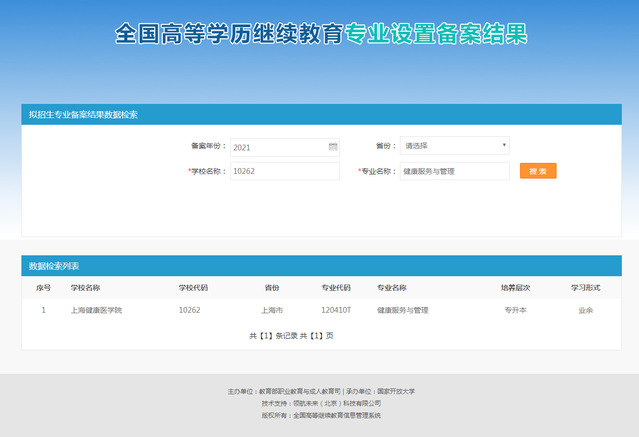This screenshot has width=639, height=437.
Task: Click the orange 搜索 button
Action: pyautogui.click(x=538, y=171)
